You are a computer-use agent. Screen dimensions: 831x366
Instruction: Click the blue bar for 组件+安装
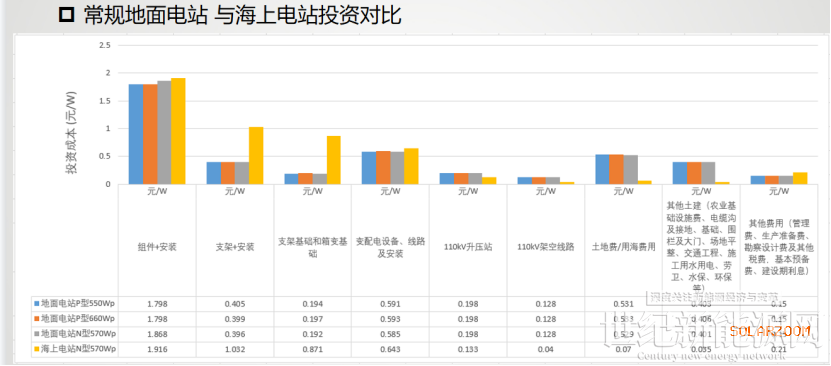point(136,134)
